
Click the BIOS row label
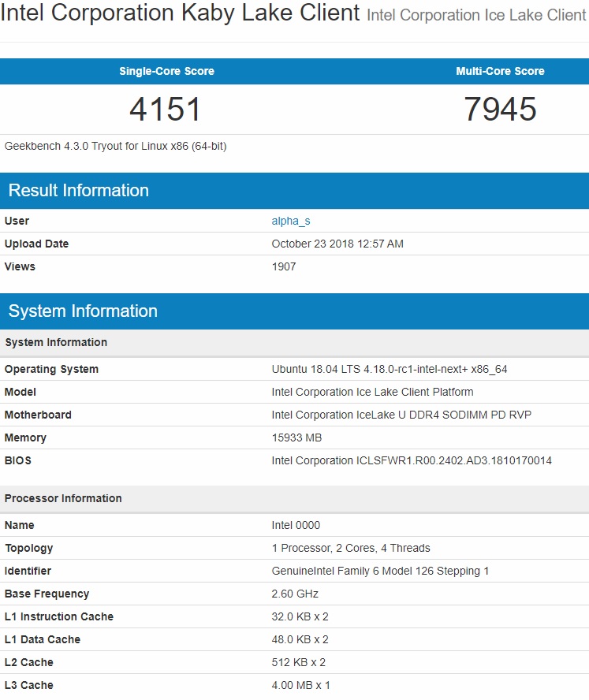tap(18, 460)
